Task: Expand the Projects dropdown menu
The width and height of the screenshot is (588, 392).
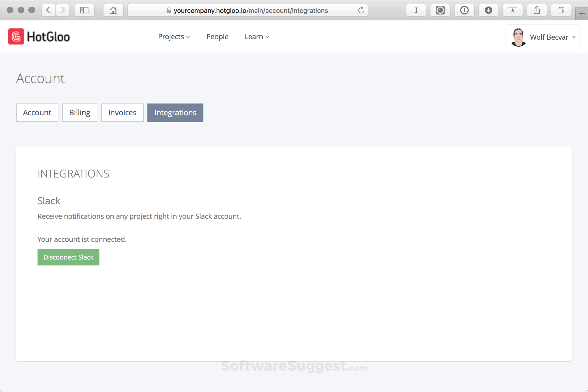Action: (174, 37)
